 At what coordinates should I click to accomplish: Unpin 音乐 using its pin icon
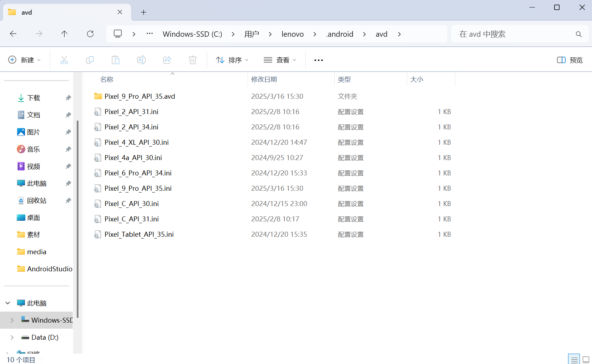click(x=68, y=149)
